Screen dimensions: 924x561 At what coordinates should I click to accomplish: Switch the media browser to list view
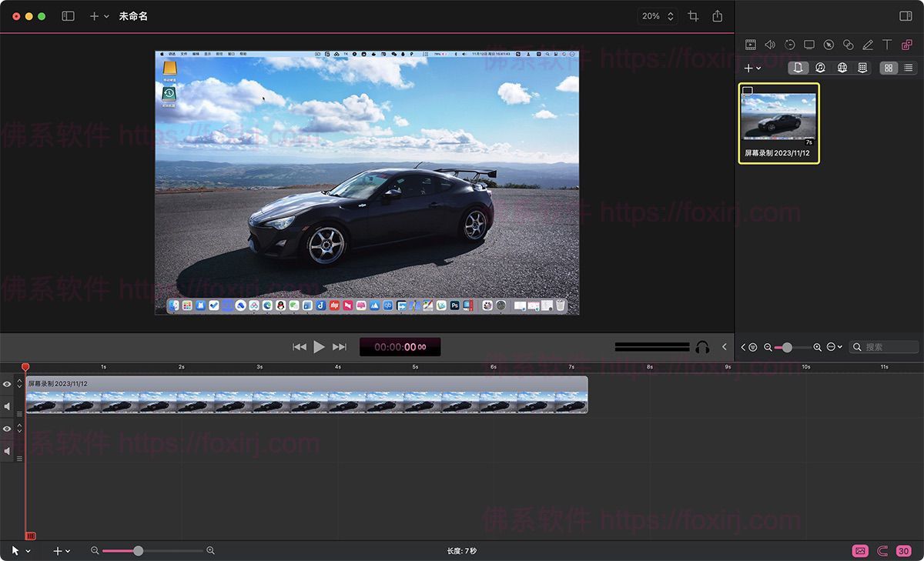909,68
